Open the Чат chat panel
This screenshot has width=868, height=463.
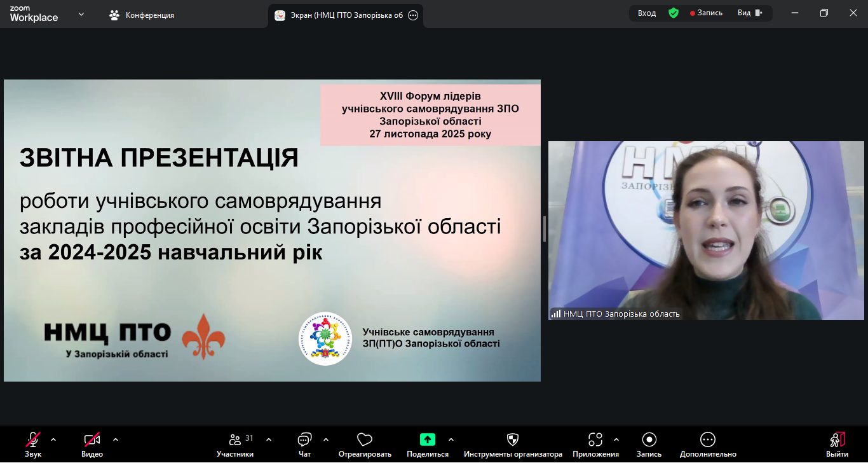(304, 439)
